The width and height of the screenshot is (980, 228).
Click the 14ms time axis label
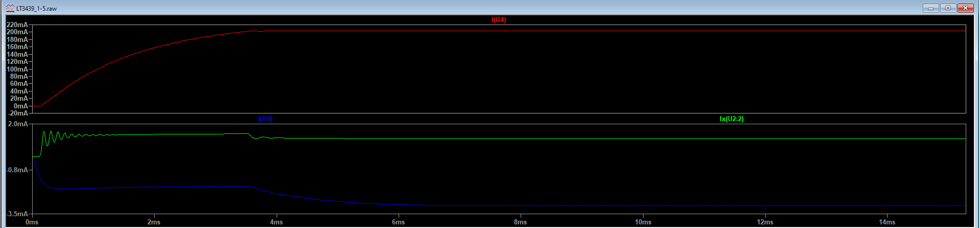pyautogui.click(x=887, y=222)
